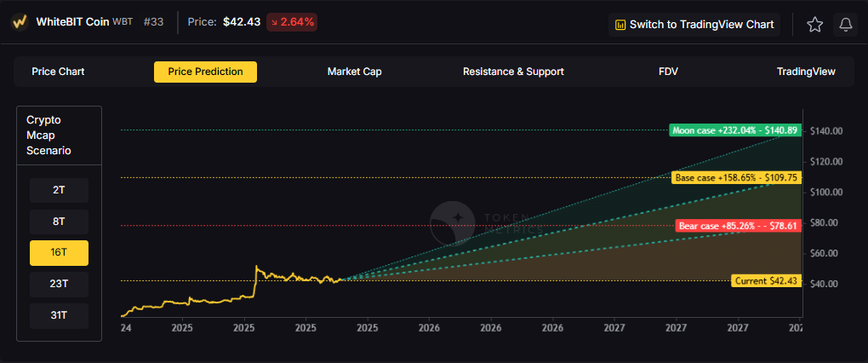Click the $40.00 axis value

click(824, 284)
